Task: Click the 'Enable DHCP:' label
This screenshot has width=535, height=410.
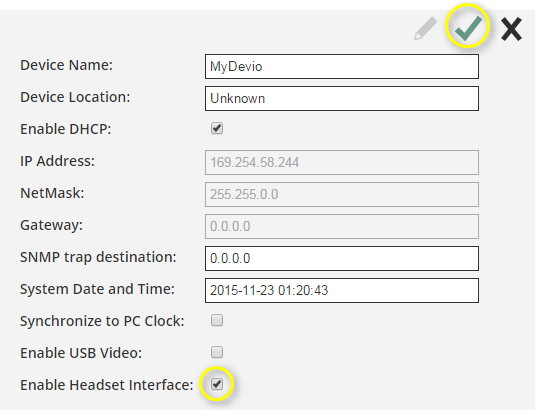Action: [66, 129]
